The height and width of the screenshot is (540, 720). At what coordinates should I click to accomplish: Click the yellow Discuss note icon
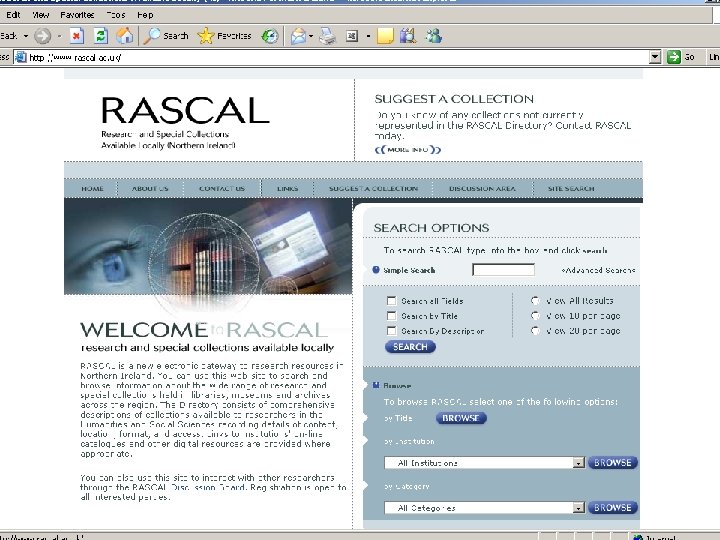coord(385,36)
